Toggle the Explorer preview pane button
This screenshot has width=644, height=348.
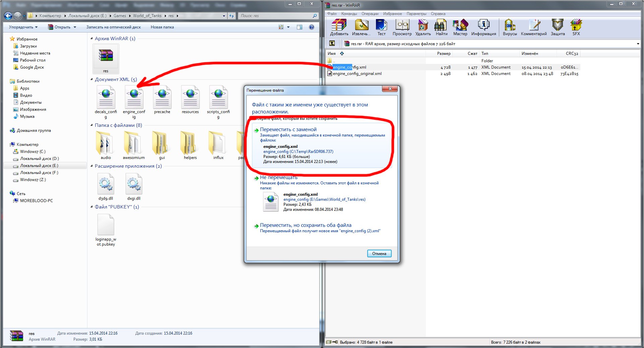(300, 27)
